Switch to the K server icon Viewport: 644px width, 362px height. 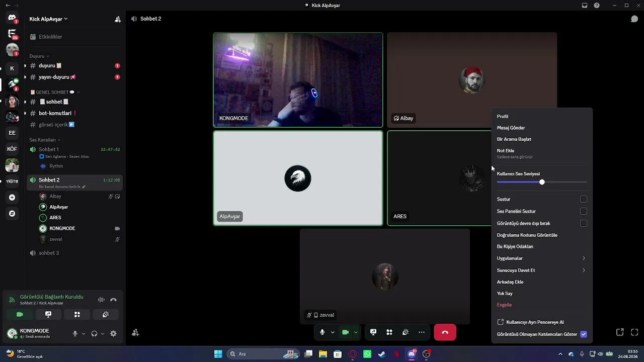point(12,68)
